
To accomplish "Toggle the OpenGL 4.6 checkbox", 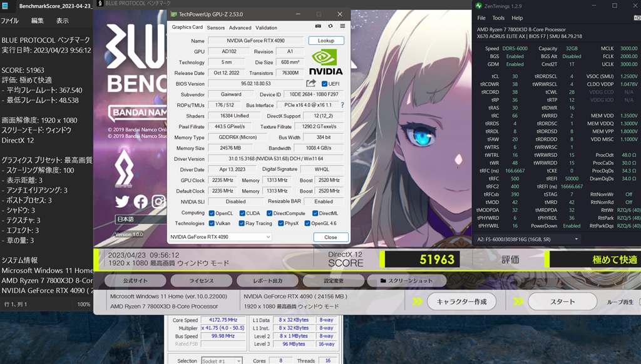I will pyautogui.click(x=307, y=223).
